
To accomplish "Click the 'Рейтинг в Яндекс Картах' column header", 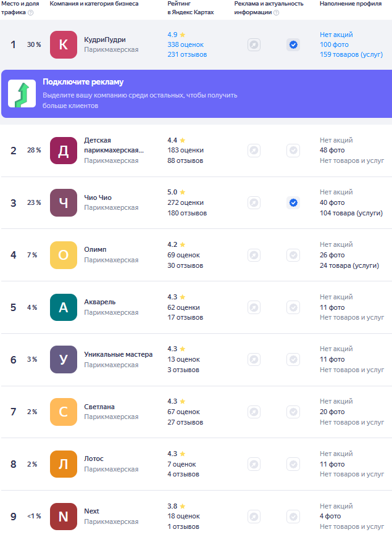I will (190, 8).
